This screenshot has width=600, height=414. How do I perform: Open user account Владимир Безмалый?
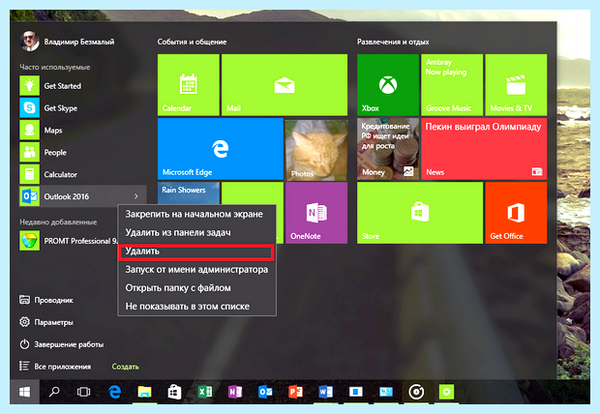click(67, 41)
